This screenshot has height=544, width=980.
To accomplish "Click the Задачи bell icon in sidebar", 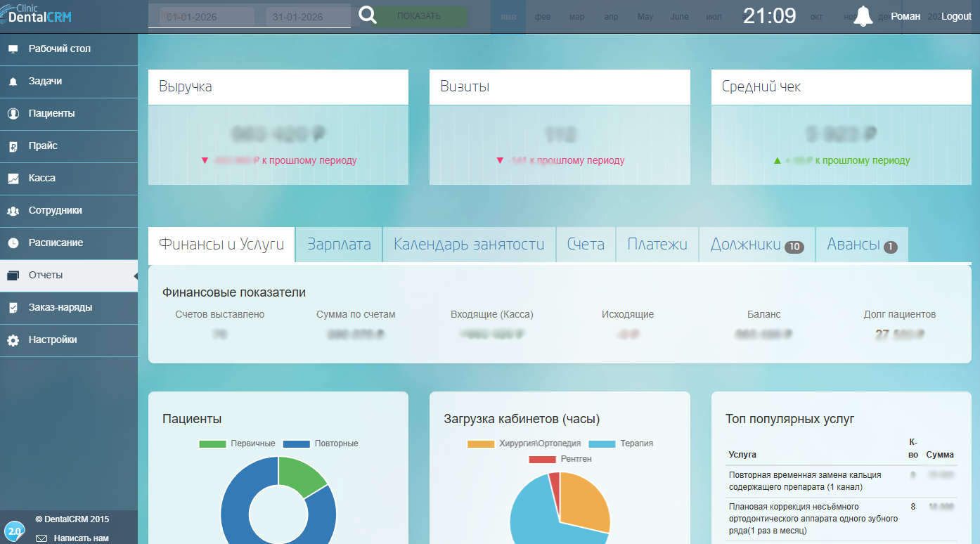I will click(x=13, y=82).
